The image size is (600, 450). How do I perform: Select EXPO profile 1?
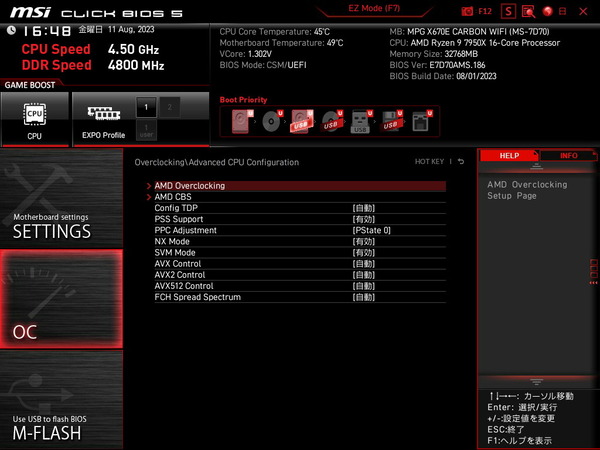146,107
